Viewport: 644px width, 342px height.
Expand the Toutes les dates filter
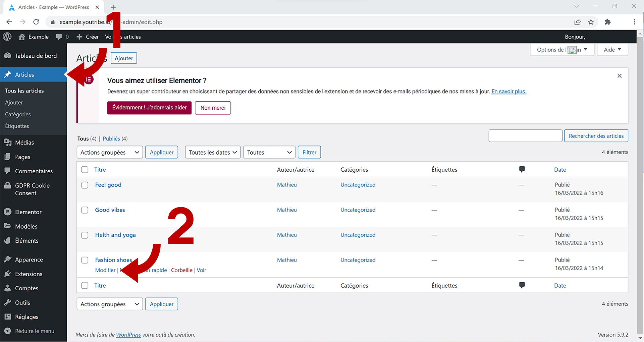213,152
